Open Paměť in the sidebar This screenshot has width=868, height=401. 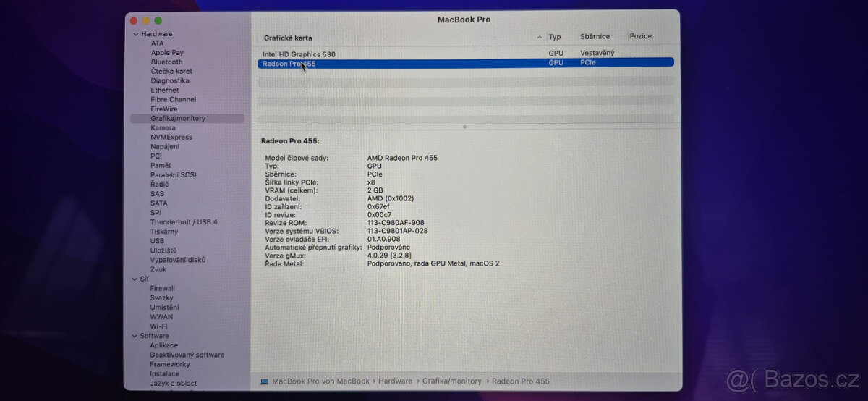point(161,166)
